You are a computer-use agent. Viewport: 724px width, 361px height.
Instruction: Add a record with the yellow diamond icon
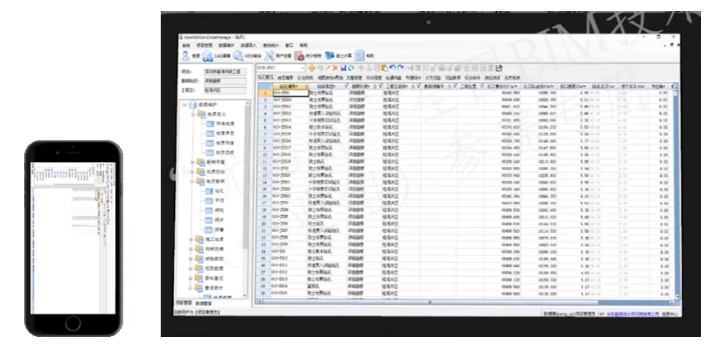(x=312, y=68)
